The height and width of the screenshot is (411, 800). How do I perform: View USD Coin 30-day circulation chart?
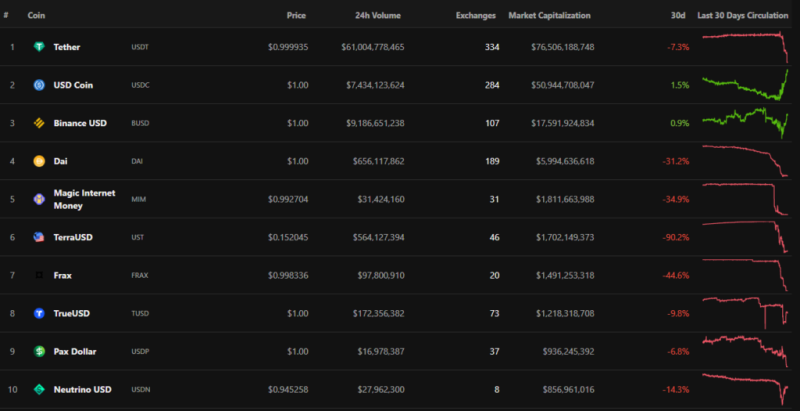click(745, 85)
